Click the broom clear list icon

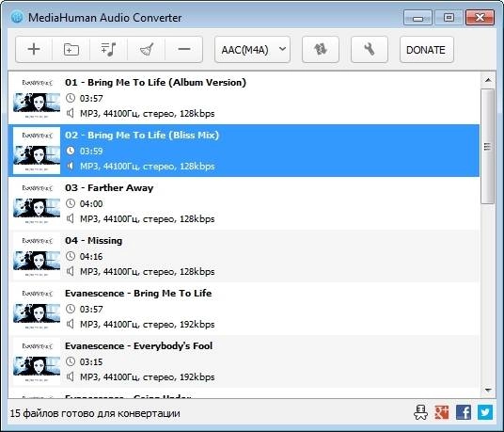click(x=147, y=50)
